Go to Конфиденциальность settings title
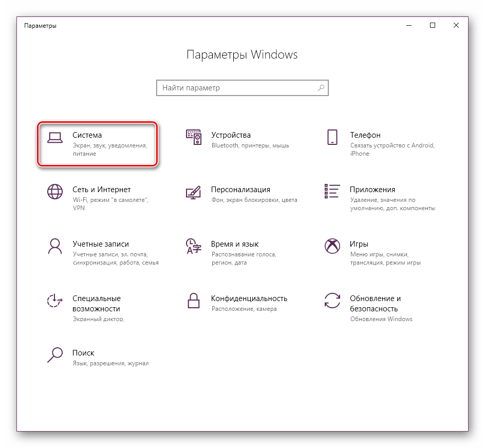Screen dimensions: 485x448 coord(249,298)
